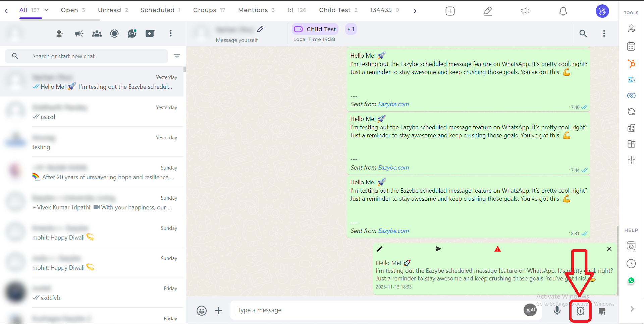Open the contact info tool icon
Image resolution: width=644 pixels, height=324 pixels.
[631, 28]
